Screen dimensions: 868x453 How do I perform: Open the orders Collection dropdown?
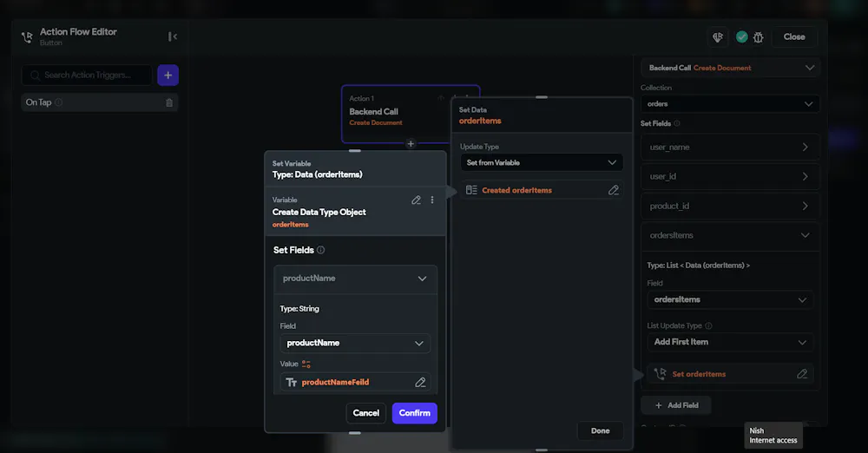click(730, 103)
